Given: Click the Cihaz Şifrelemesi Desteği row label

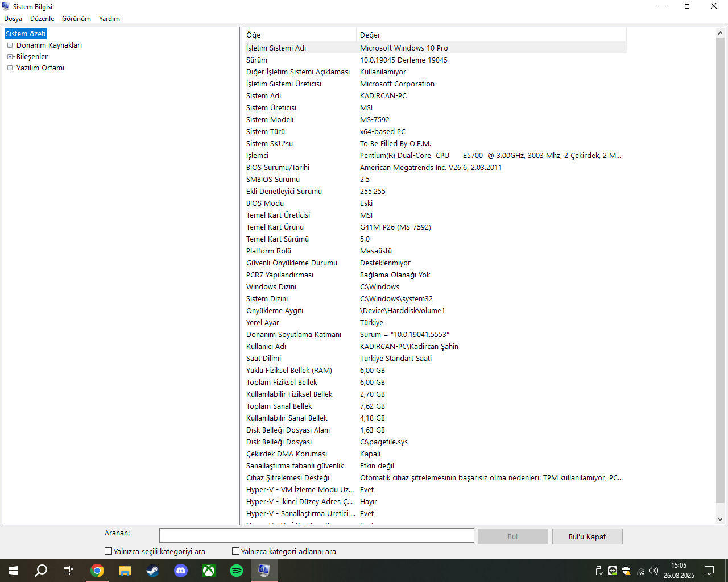Looking at the screenshot, I should [x=288, y=477].
